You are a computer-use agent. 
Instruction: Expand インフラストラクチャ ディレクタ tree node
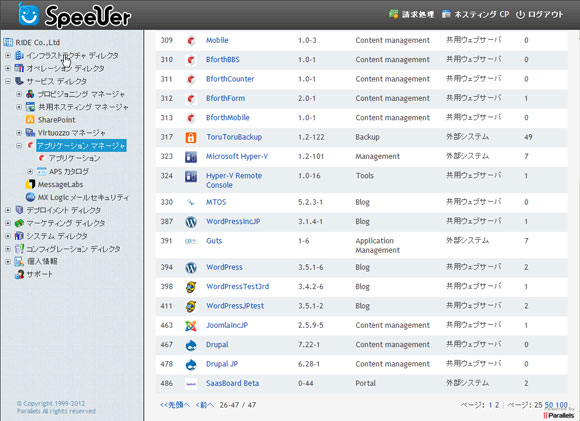[8, 55]
